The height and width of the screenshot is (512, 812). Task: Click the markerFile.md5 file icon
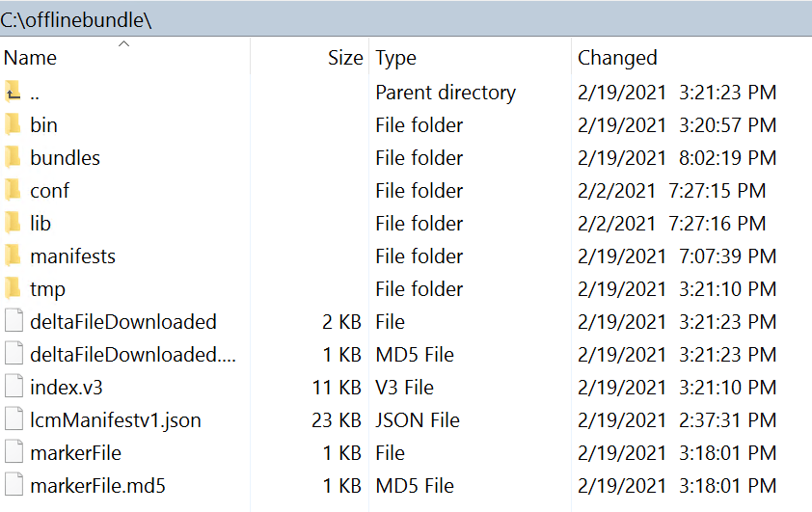coord(13,486)
